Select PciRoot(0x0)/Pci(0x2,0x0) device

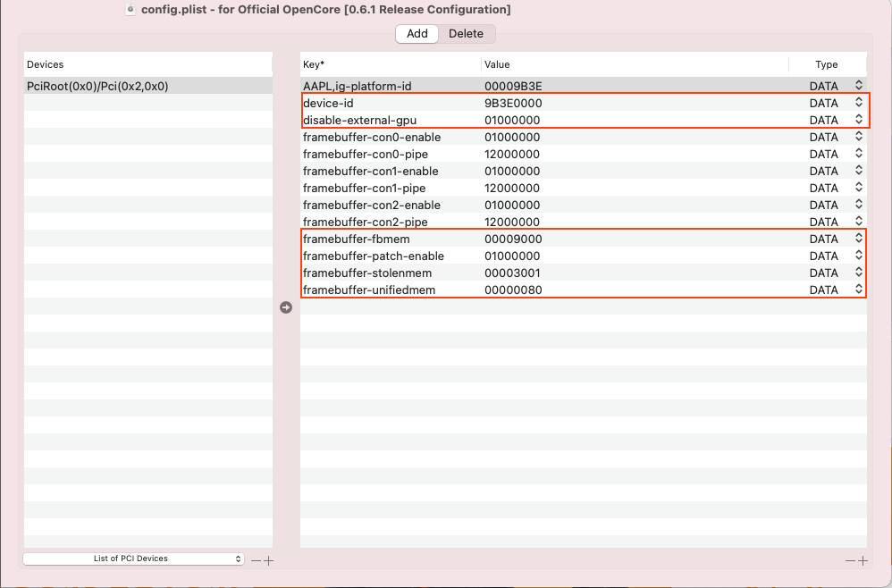(x=98, y=86)
